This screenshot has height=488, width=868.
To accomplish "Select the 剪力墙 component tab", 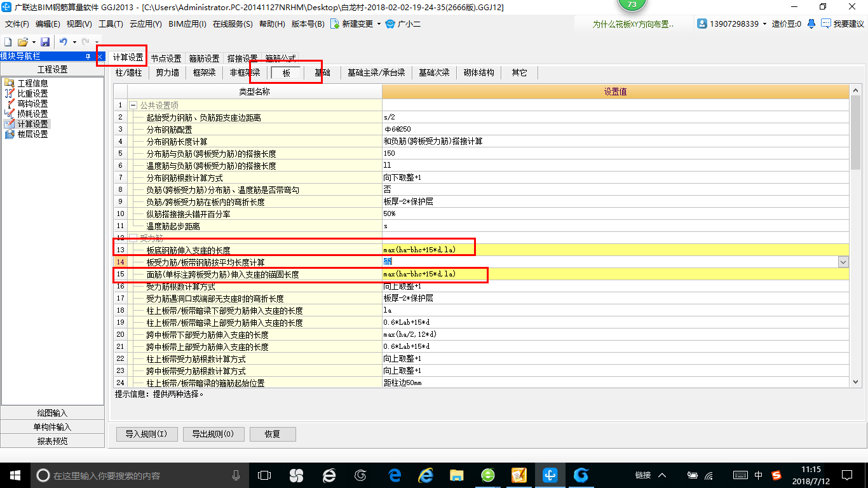I will click(168, 72).
